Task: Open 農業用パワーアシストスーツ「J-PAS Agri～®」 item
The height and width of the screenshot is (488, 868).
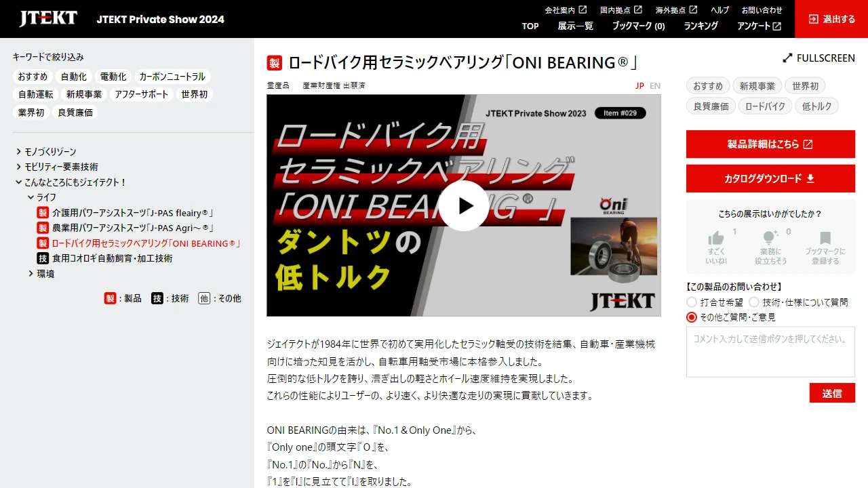Action: point(133,228)
